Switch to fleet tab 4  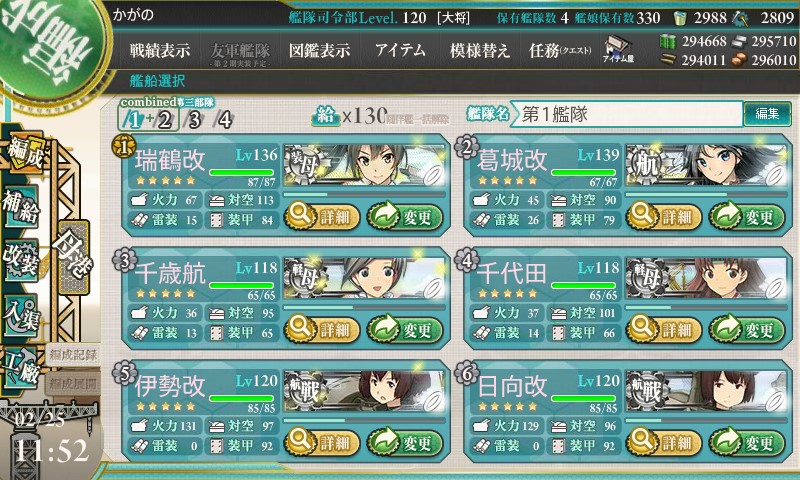pyautogui.click(x=224, y=120)
